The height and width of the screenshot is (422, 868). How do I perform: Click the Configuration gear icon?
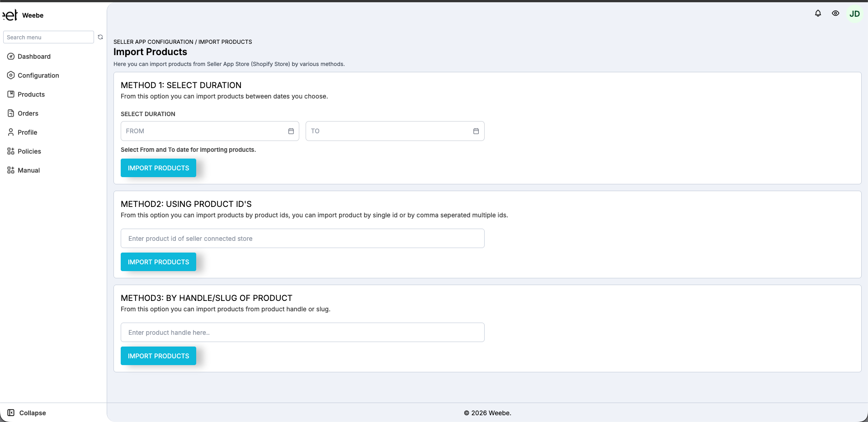(10, 75)
